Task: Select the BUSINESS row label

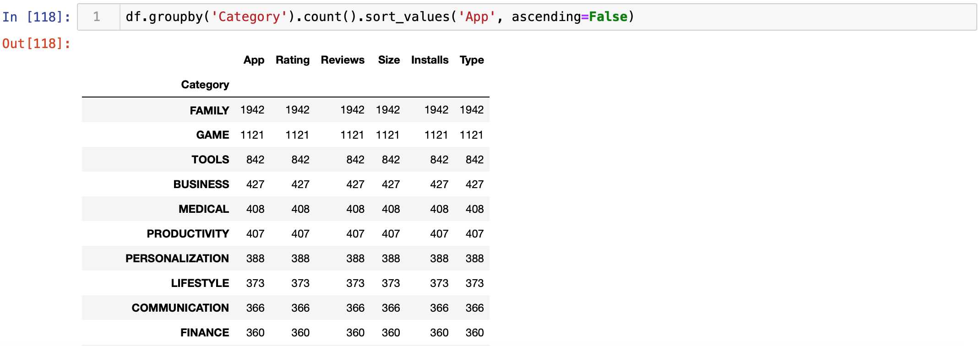Action: [201, 184]
